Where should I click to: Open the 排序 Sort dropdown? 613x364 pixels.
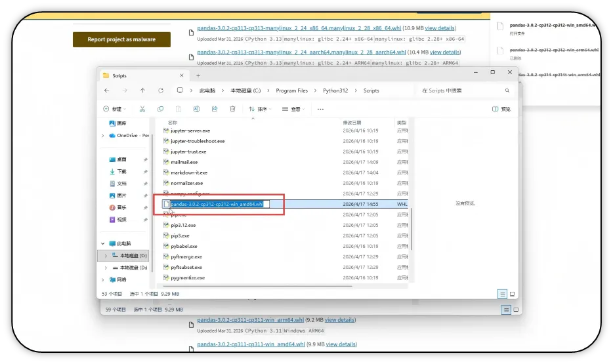(x=260, y=109)
